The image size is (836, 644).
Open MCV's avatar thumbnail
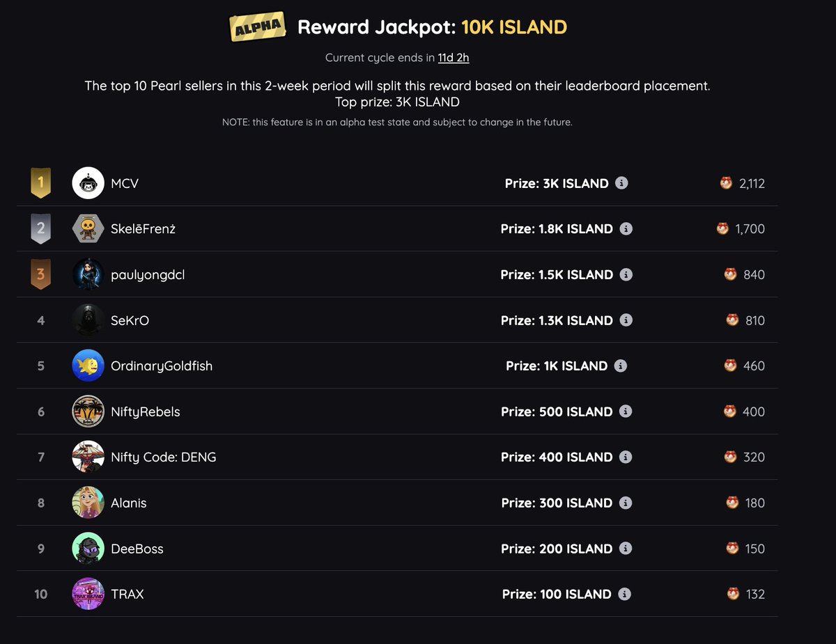(x=88, y=183)
